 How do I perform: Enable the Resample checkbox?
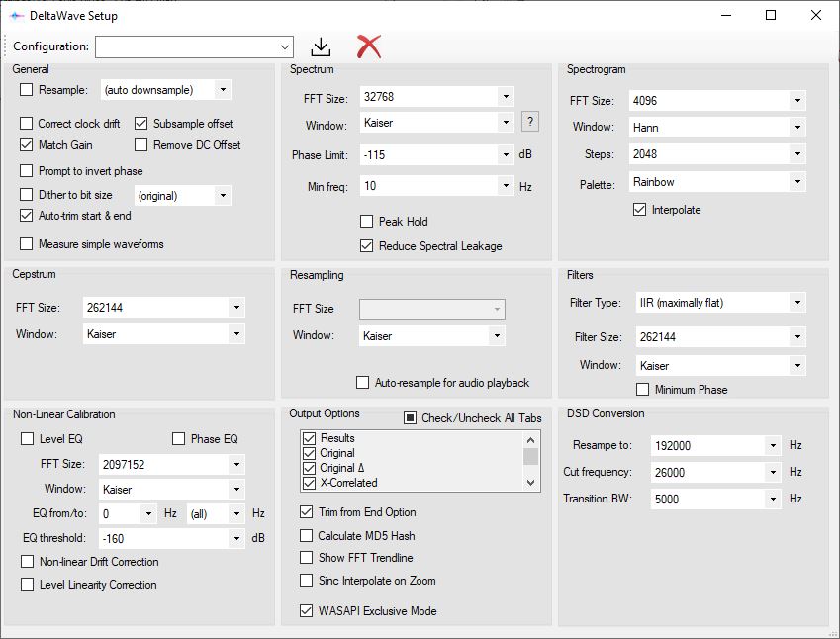(x=27, y=89)
